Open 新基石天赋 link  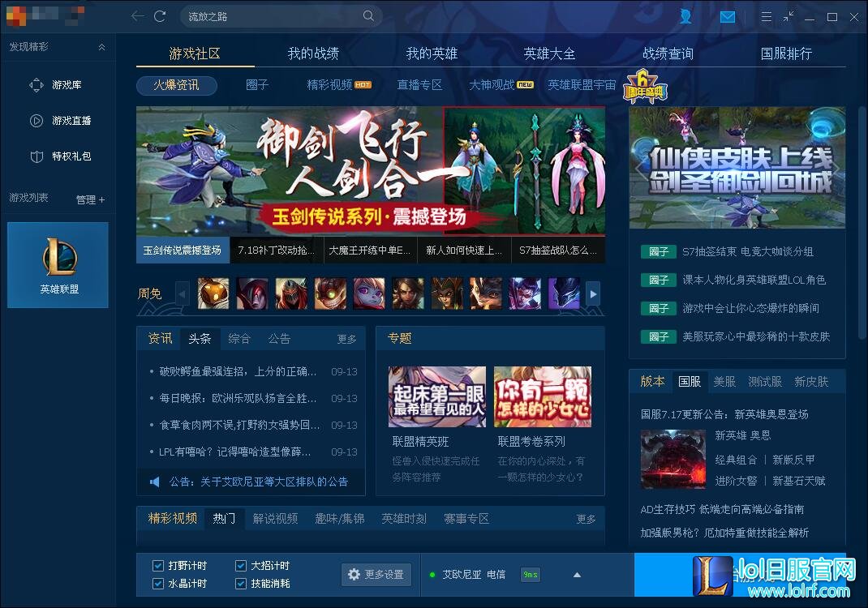[799, 482]
